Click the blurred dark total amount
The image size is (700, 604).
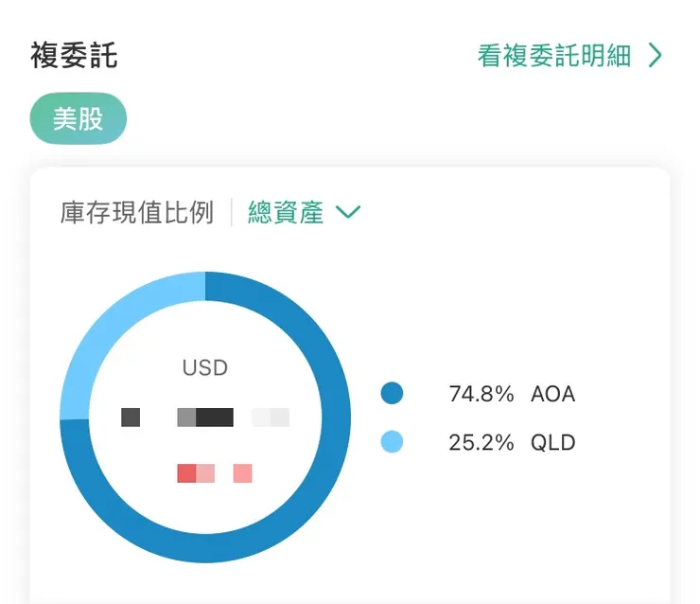(205, 417)
